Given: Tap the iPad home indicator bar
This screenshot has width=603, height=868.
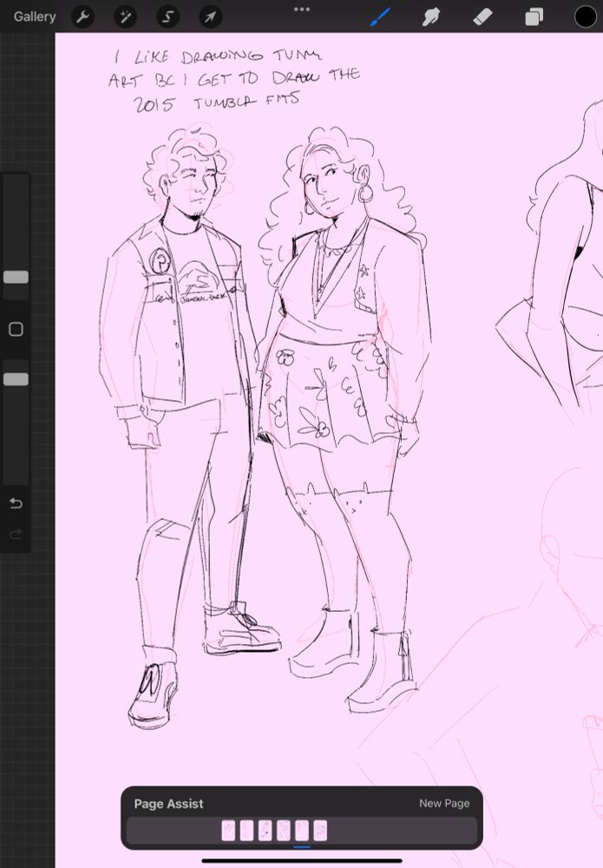Looking at the screenshot, I should click(302, 861).
